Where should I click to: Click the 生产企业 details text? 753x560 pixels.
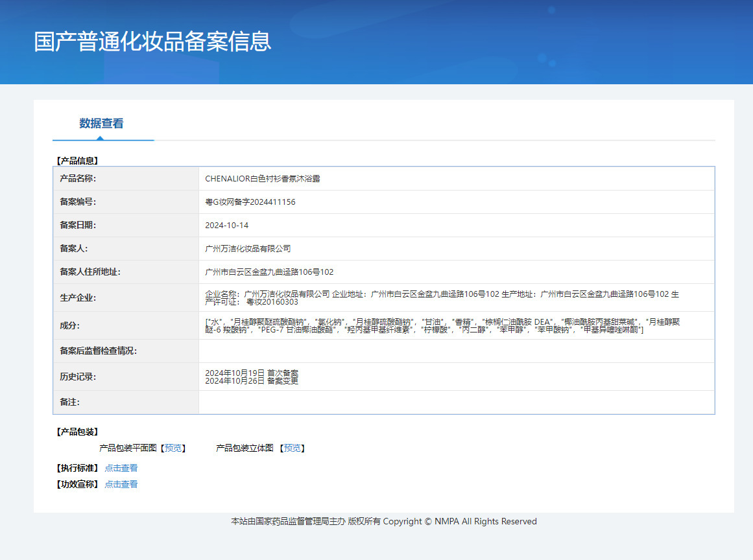click(442, 297)
